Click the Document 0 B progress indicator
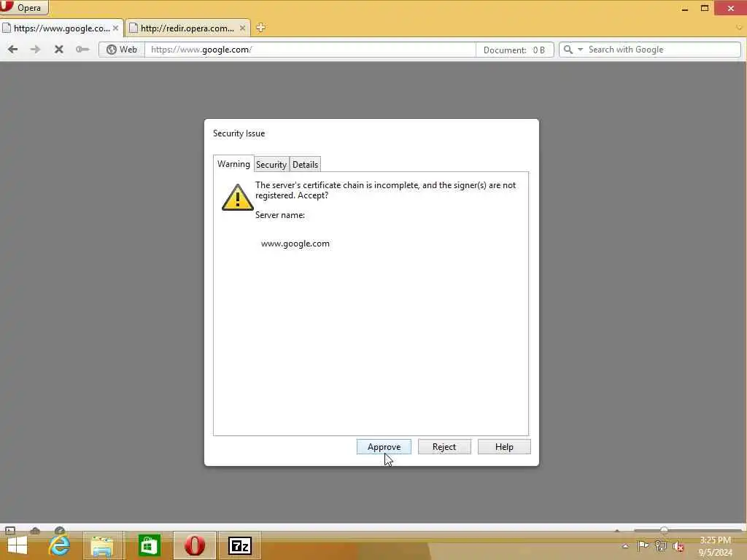This screenshot has height=560, width=747. (514, 50)
